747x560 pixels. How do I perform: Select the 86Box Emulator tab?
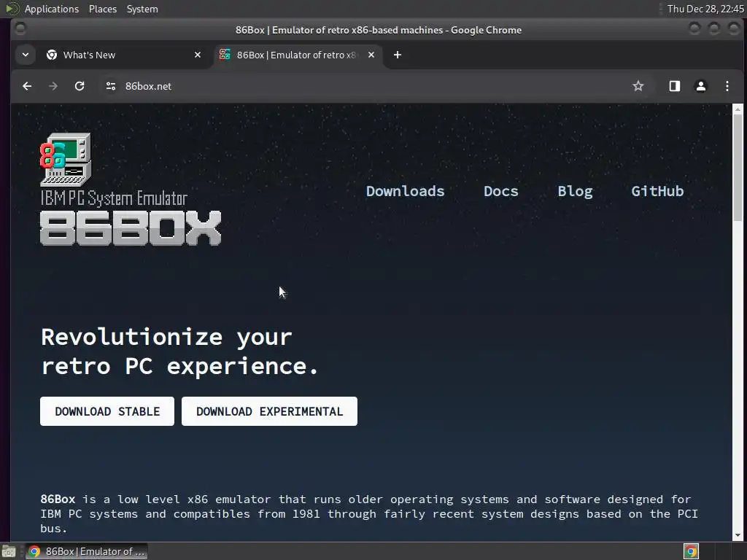[298, 55]
